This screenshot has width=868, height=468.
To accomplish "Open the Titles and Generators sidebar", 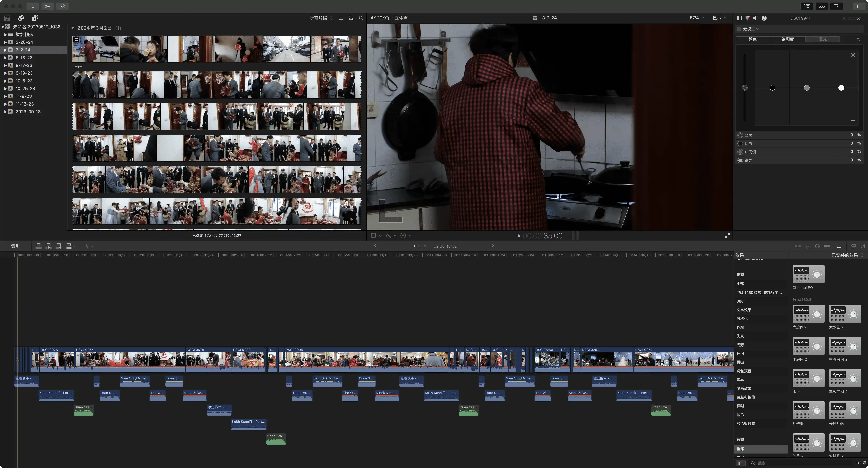I will (35, 18).
